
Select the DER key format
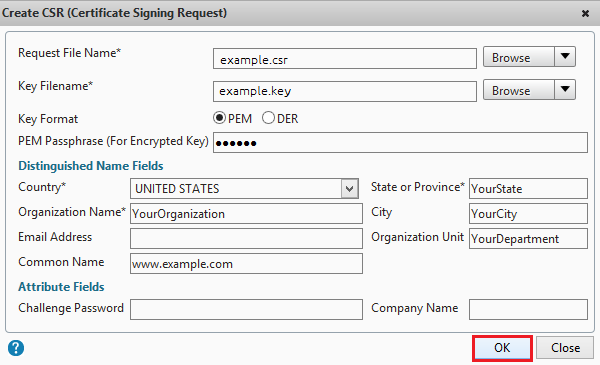point(268,118)
